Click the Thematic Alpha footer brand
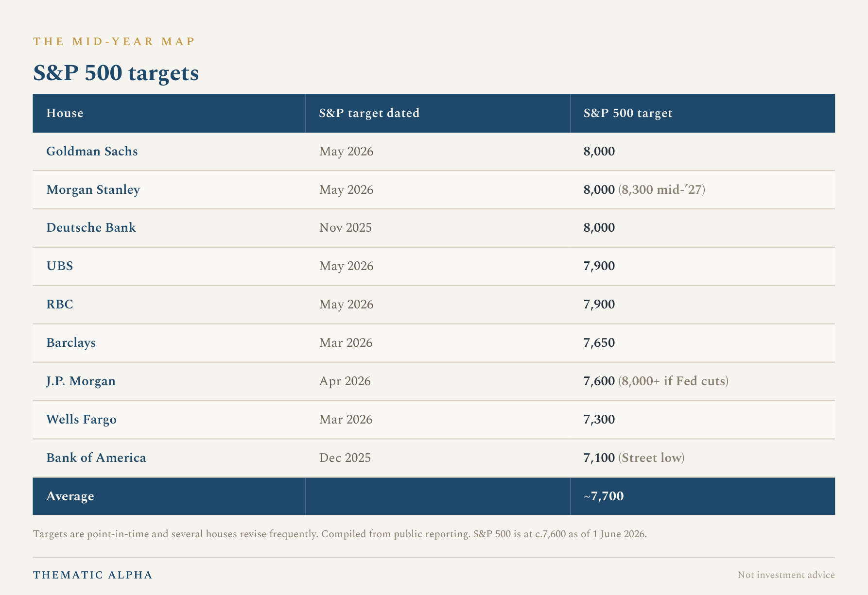 coord(93,575)
